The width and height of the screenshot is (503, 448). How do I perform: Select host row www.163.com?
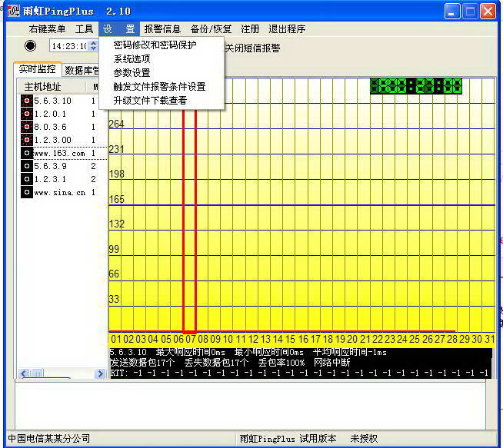tap(62, 153)
